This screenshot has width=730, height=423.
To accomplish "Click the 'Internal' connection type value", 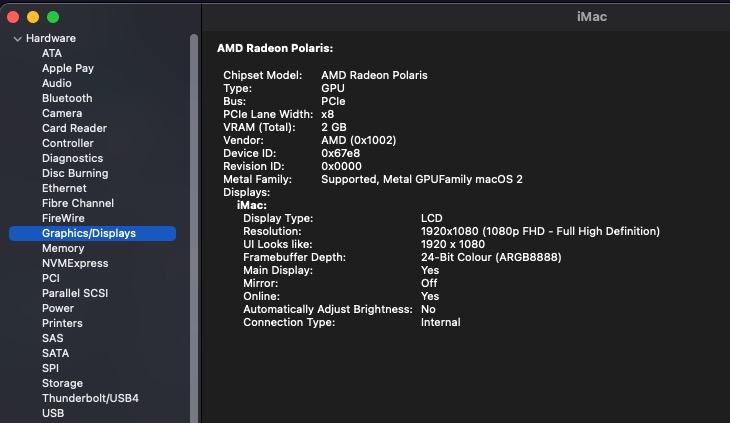I will tap(440, 322).
